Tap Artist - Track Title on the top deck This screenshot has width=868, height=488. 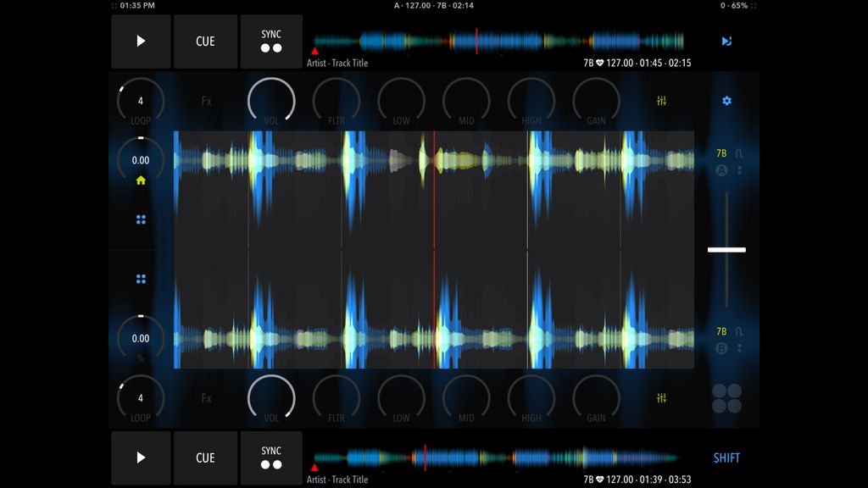coord(337,63)
